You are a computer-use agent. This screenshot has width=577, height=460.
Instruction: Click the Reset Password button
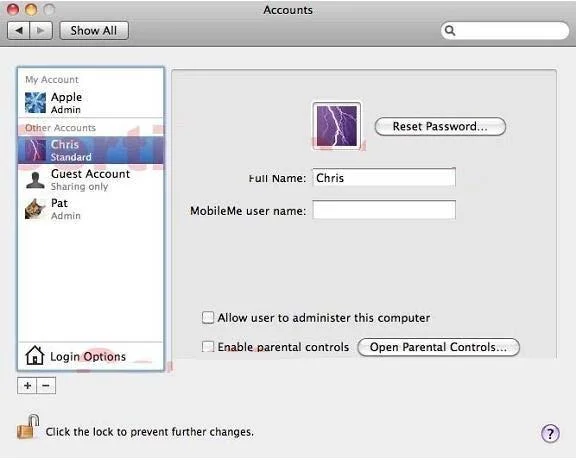point(440,127)
